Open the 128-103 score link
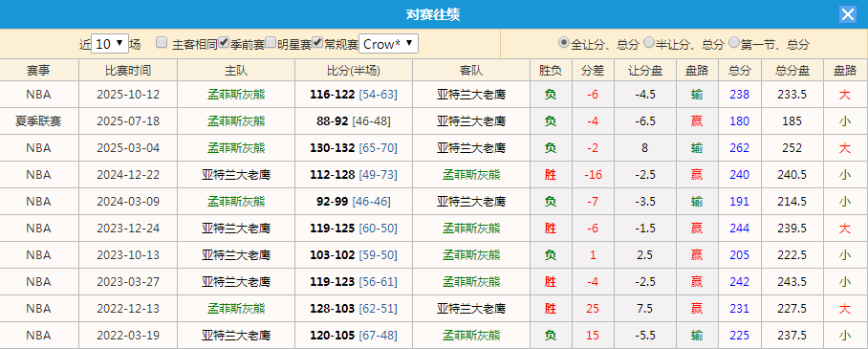This screenshot has height=349, width=868. click(x=332, y=309)
